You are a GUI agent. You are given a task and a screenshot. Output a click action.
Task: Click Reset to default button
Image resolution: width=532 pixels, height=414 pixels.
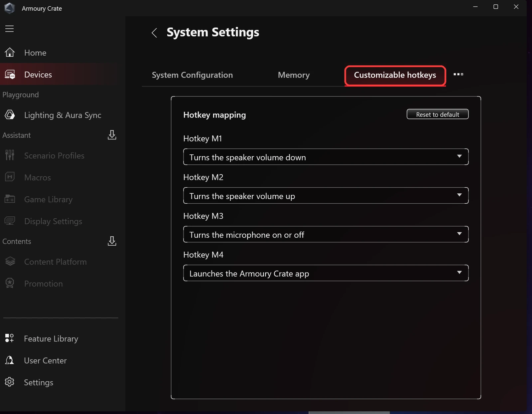click(438, 114)
